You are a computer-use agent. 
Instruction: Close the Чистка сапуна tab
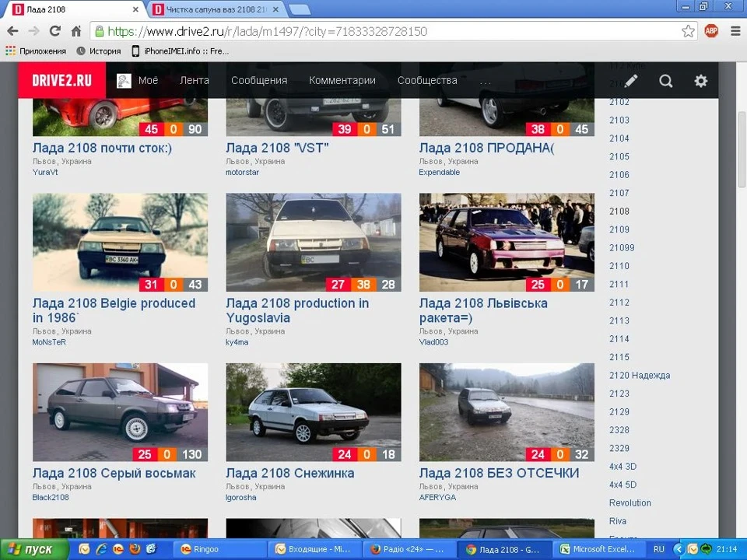[x=275, y=9]
